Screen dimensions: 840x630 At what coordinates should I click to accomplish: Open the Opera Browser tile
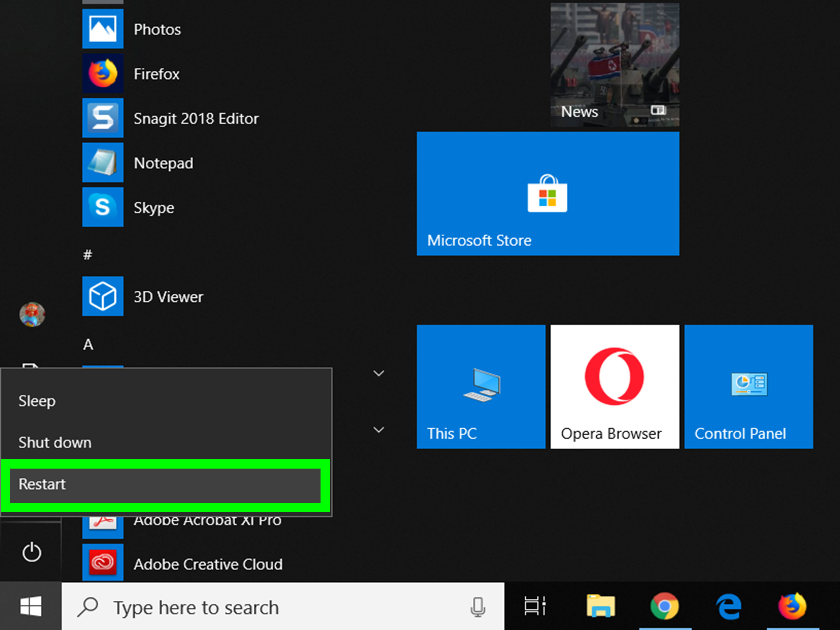pos(615,387)
